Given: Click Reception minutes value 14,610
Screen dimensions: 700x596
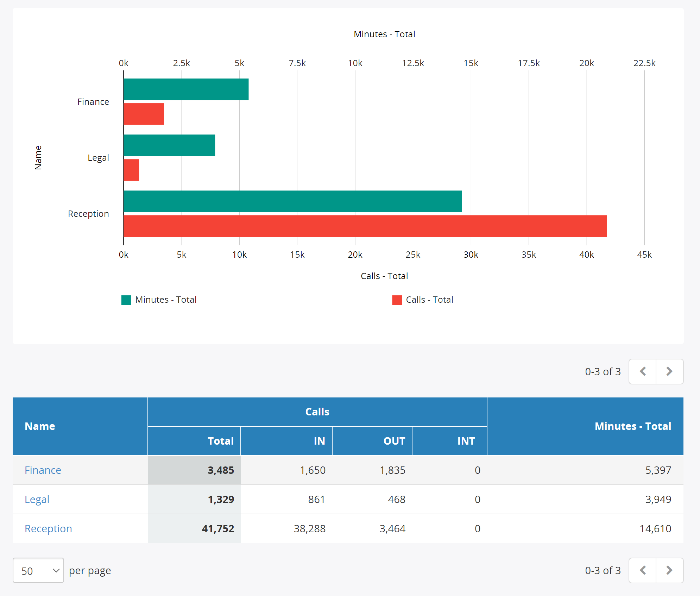Looking at the screenshot, I should (655, 528).
